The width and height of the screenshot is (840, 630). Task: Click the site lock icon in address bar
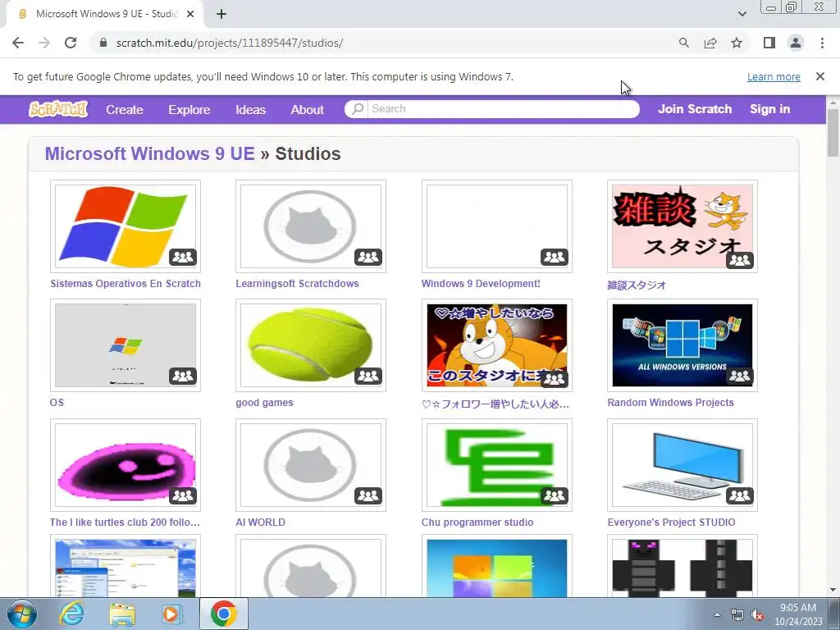tap(103, 43)
